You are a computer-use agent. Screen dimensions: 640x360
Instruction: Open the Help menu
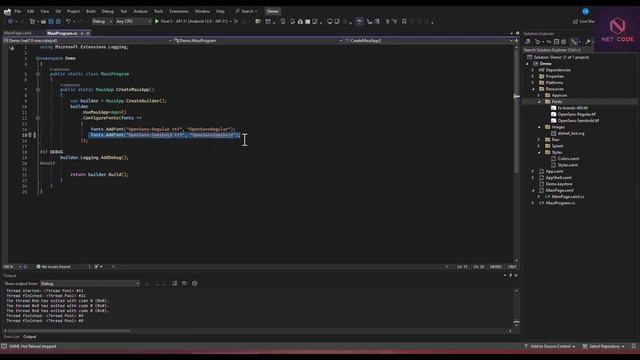pyautogui.click(x=220, y=11)
